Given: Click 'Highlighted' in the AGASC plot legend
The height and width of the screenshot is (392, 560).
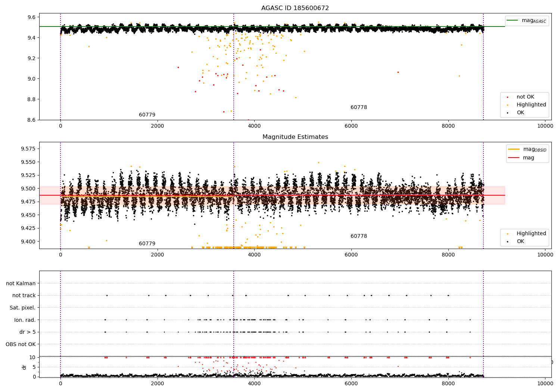Looking at the screenshot, I should point(531,105).
